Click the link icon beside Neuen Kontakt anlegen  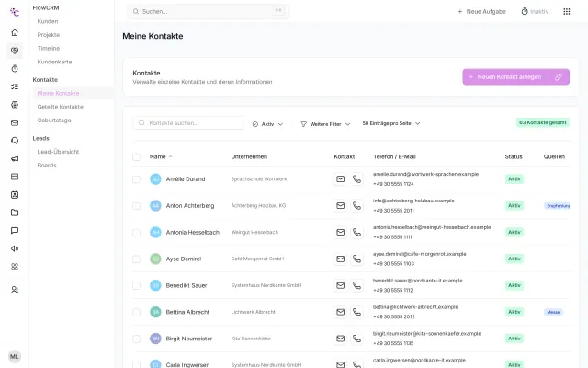coord(559,77)
